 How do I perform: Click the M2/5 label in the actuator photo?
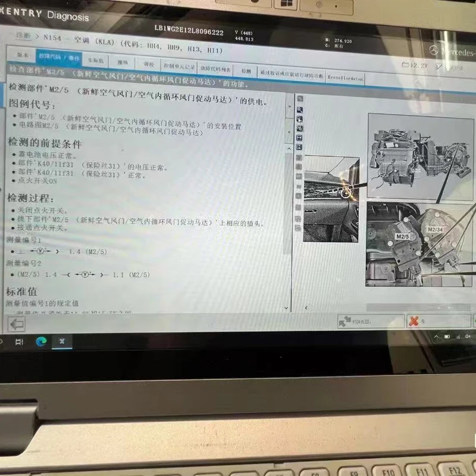[402, 236]
